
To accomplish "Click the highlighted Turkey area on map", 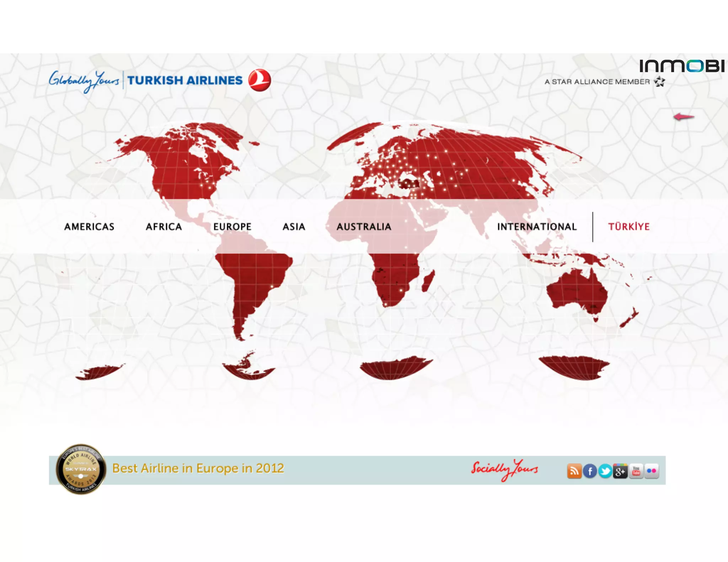I will 409,184.
